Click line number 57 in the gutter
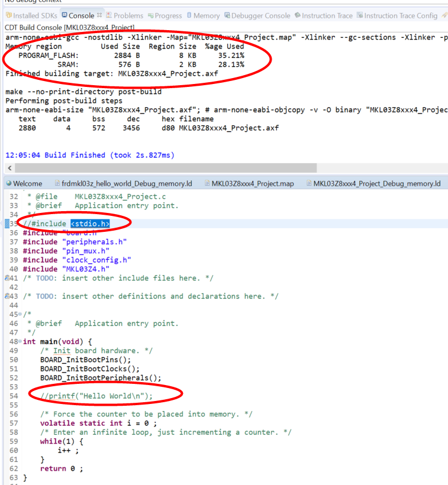This screenshot has height=485, width=448. point(14,423)
